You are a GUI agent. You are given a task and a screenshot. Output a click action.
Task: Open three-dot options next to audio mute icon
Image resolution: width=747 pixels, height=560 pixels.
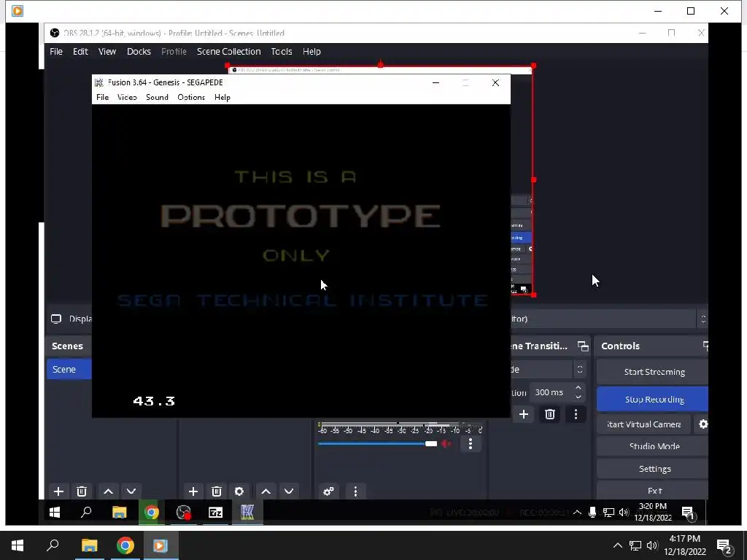tap(471, 444)
